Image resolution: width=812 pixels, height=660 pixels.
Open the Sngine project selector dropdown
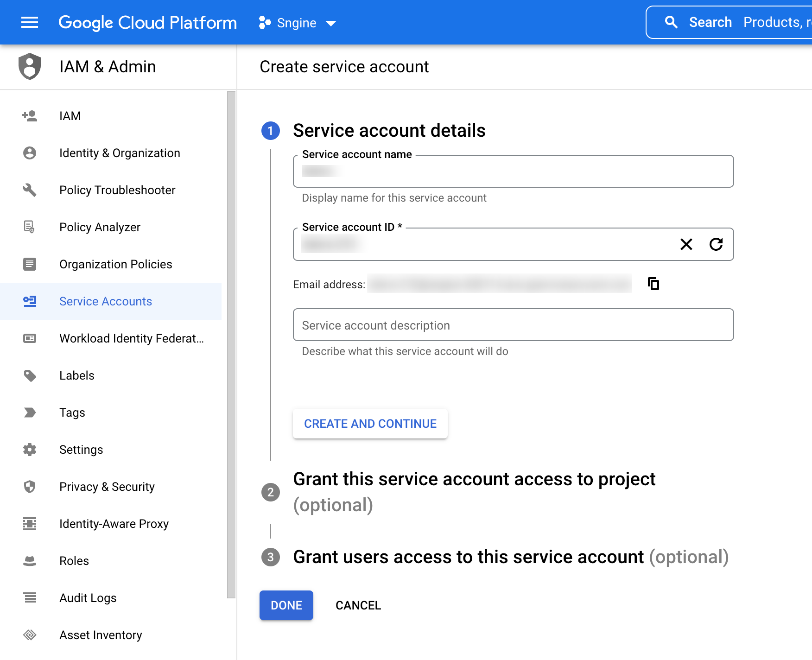click(297, 23)
